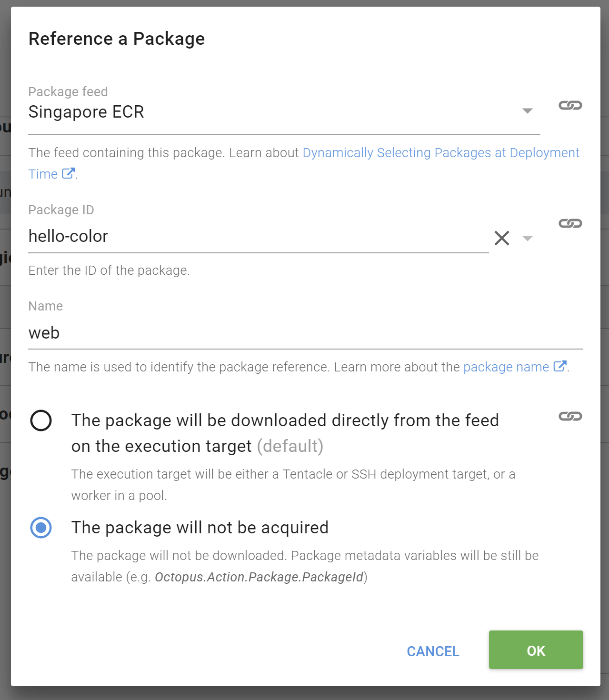This screenshot has height=700, width=609.
Task: Enable the package will not be acquired option
Action: pos(41,527)
